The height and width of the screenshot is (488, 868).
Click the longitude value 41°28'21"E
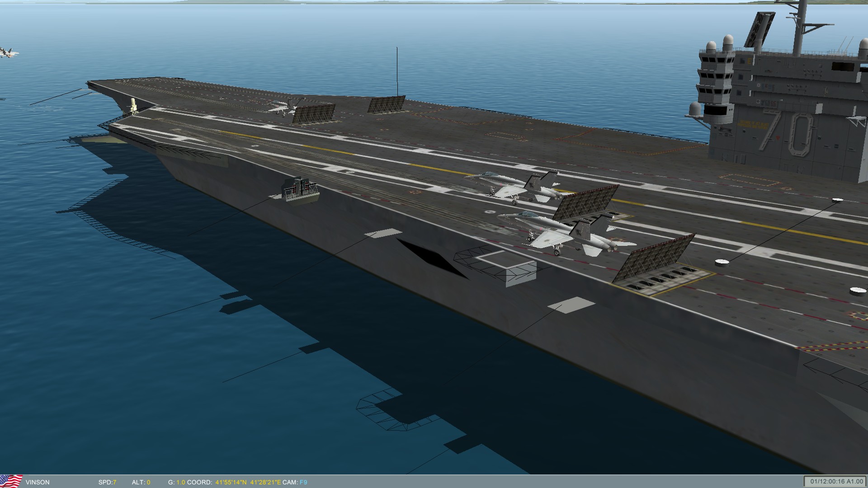(x=265, y=482)
